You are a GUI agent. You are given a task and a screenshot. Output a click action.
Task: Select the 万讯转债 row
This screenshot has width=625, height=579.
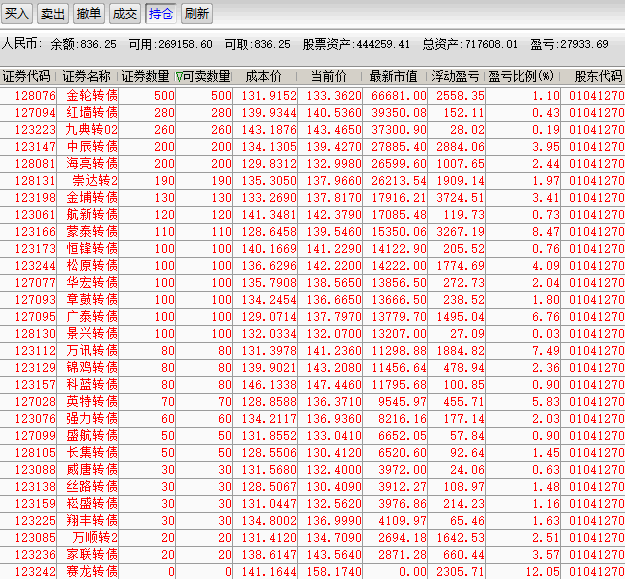click(x=312, y=351)
